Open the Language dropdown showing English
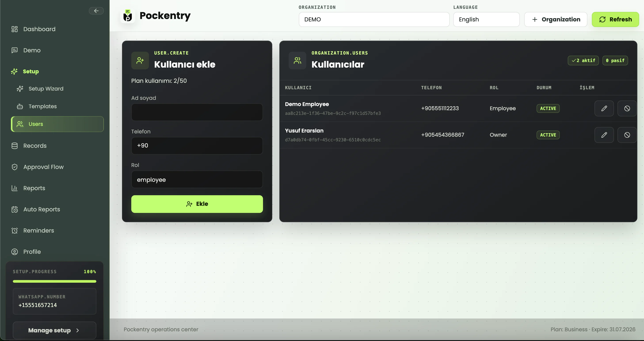The height and width of the screenshot is (341, 644). [x=486, y=19]
